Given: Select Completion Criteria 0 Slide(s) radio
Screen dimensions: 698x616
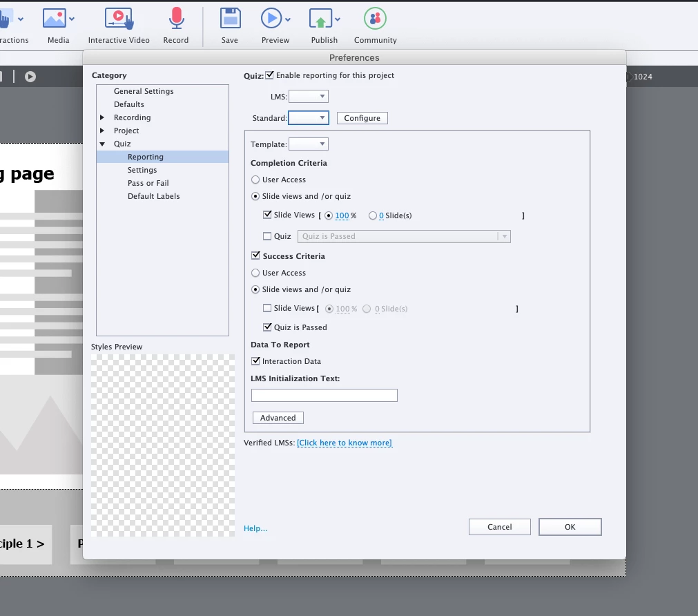Looking at the screenshot, I should (373, 215).
